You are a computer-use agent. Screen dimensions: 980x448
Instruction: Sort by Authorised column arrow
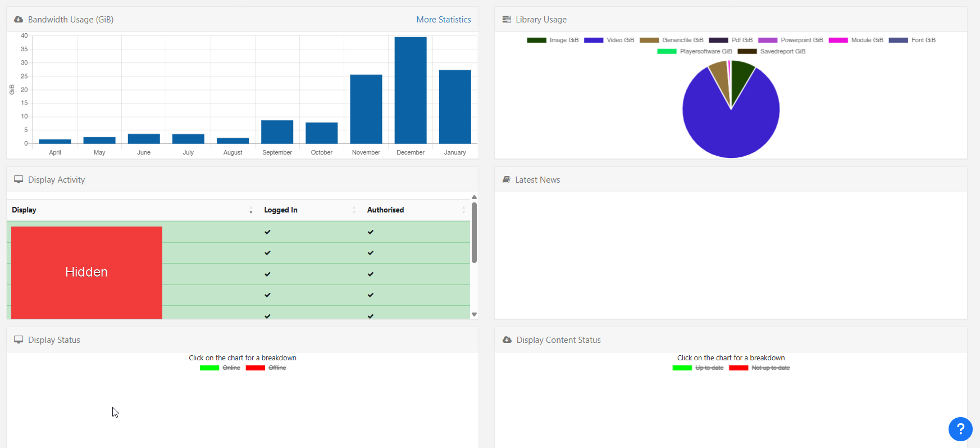click(463, 210)
